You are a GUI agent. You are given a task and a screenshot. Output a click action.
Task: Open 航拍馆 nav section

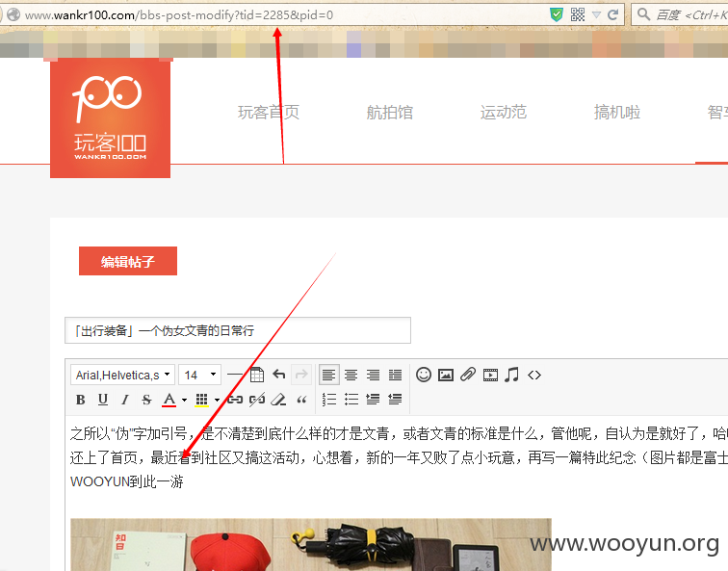pyautogui.click(x=390, y=113)
